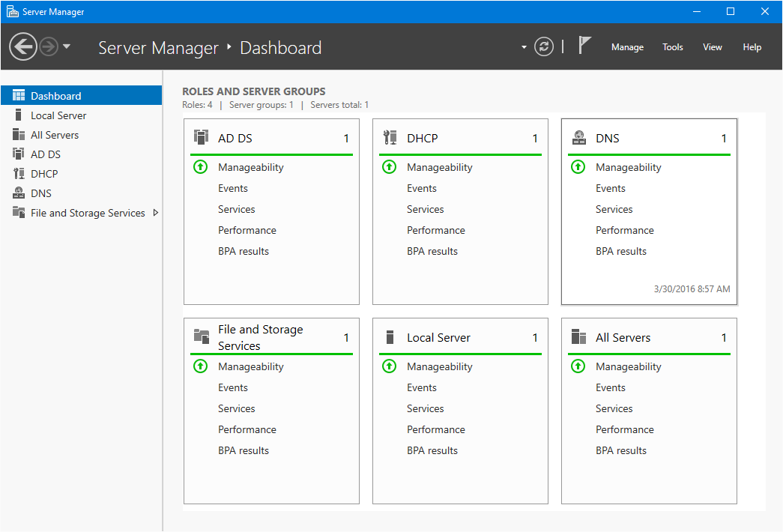Click the green Manageability arrow on the DNS tile
The image size is (783, 532).
pyautogui.click(x=578, y=167)
